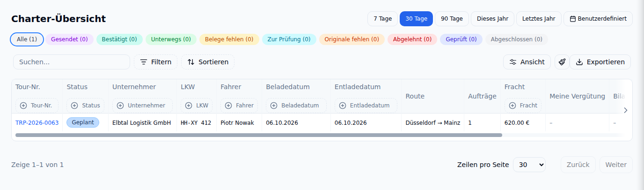Filter by Bestätigt (0) status
This screenshot has width=644, height=190.
point(119,39)
